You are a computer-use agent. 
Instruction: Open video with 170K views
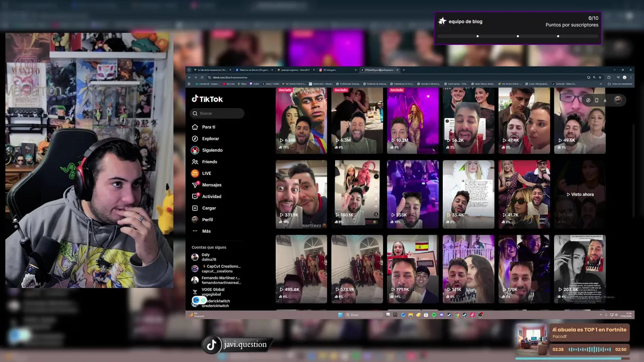tap(524, 269)
